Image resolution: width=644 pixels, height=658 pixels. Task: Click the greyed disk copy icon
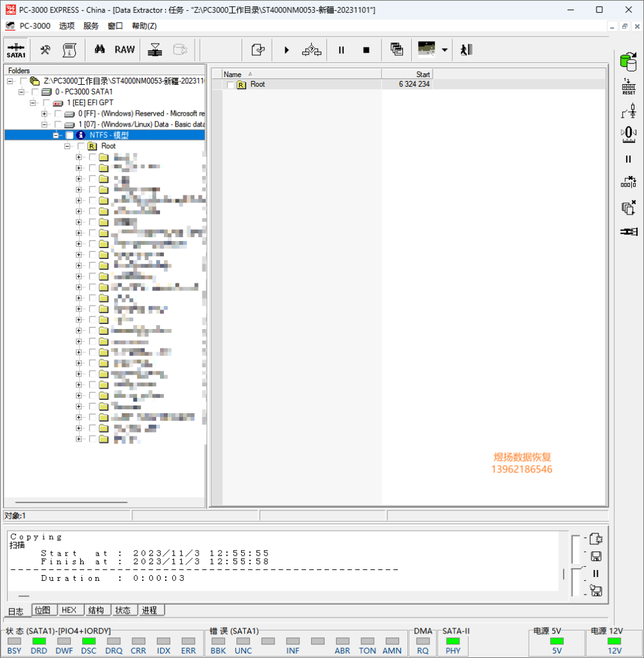[181, 50]
